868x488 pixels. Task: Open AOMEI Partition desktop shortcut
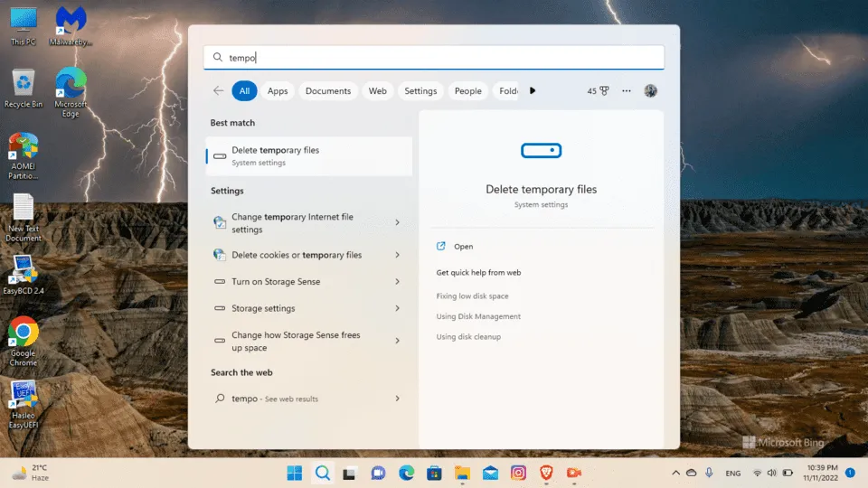[x=24, y=156]
